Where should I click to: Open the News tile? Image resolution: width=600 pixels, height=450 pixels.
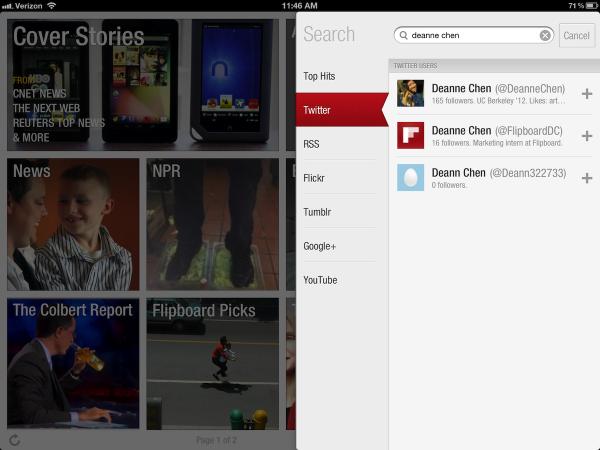(73, 225)
